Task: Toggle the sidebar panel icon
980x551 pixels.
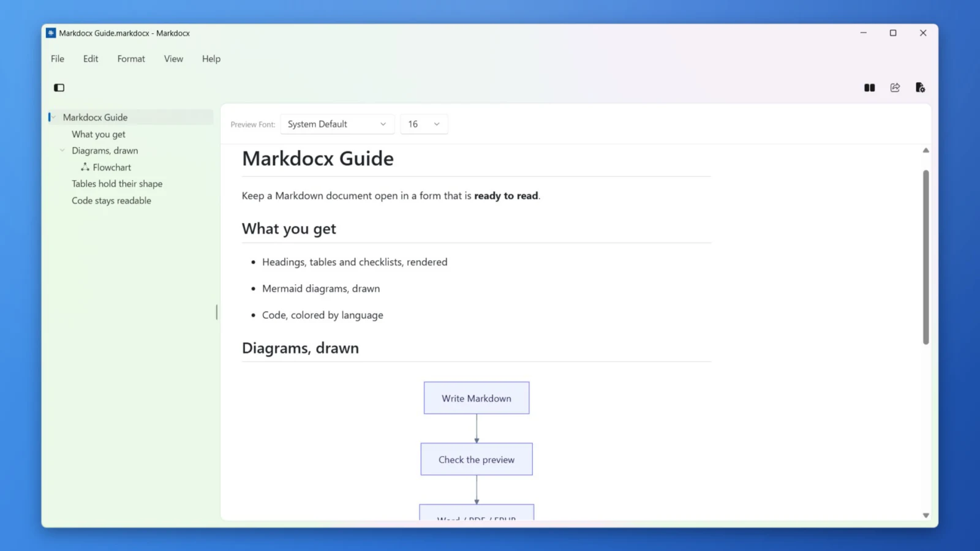Action: pyautogui.click(x=59, y=88)
